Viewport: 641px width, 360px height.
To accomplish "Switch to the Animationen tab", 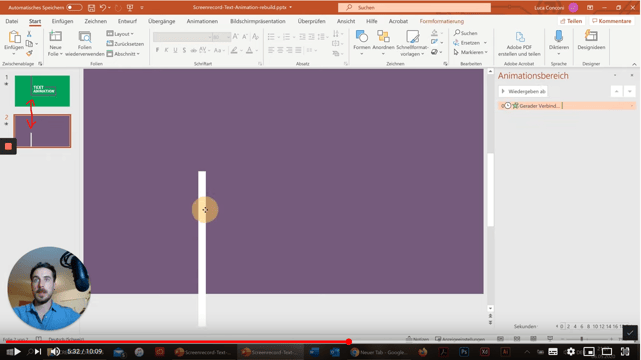I will point(202,21).
